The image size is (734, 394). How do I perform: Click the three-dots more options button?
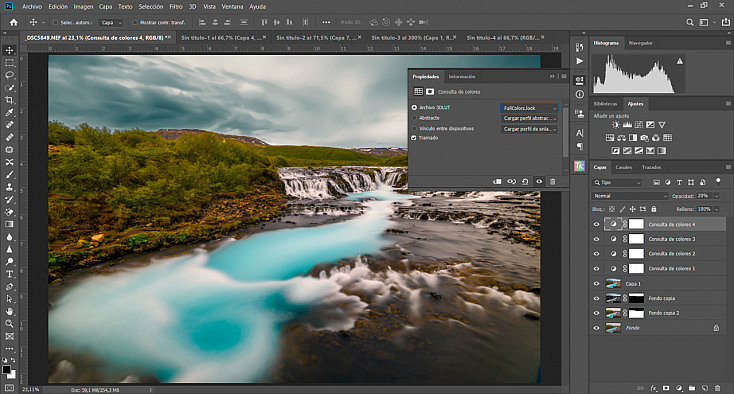pyautogui.click(x=326, y=22)
